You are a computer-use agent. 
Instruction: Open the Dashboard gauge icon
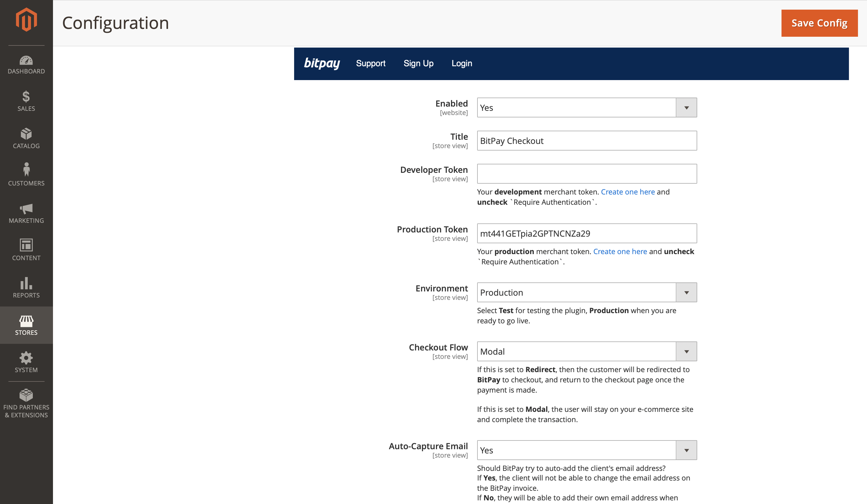(x=26, y=61)
